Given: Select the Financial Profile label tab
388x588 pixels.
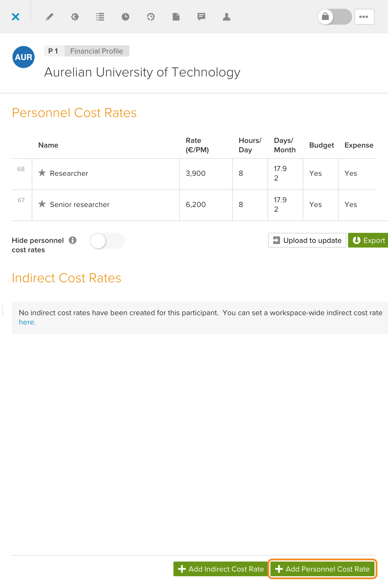Looking at the screenshot, I should [x=97, y=51].
